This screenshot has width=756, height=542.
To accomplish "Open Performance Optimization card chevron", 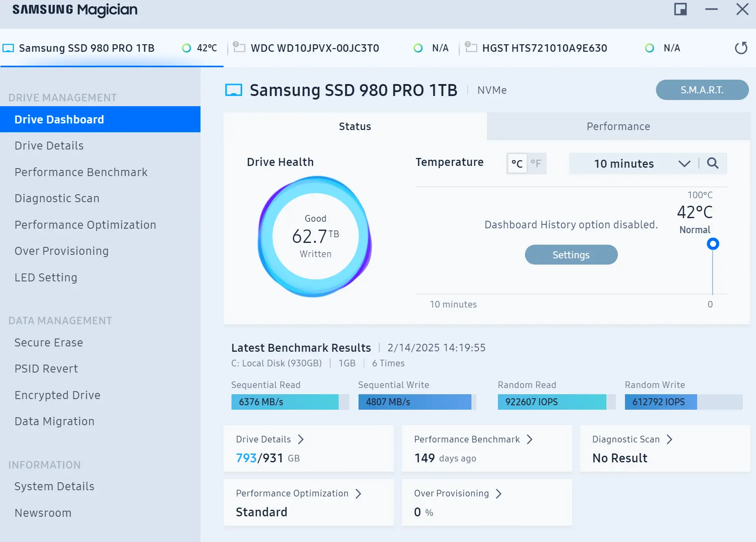I will pos(359,494).
